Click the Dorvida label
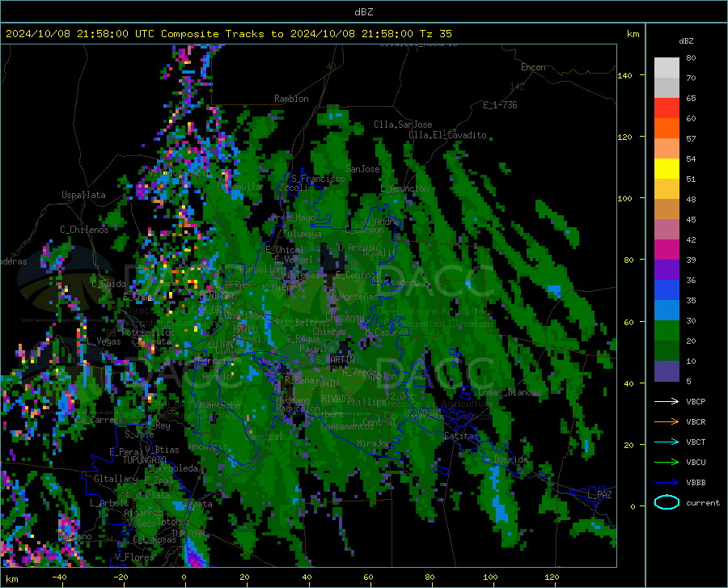 [x=510, y=460]
